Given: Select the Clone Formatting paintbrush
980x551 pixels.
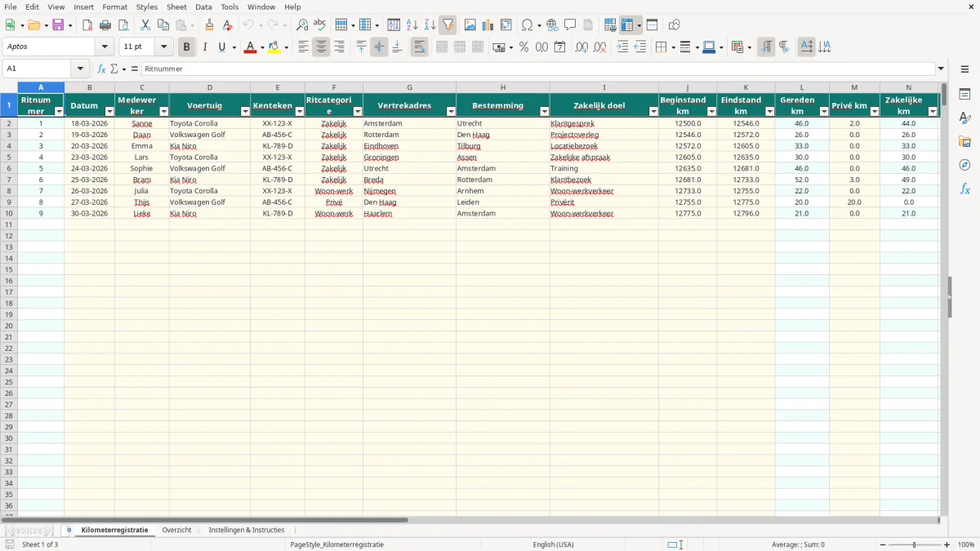Looking at the screenshot, I should point(210,25).
